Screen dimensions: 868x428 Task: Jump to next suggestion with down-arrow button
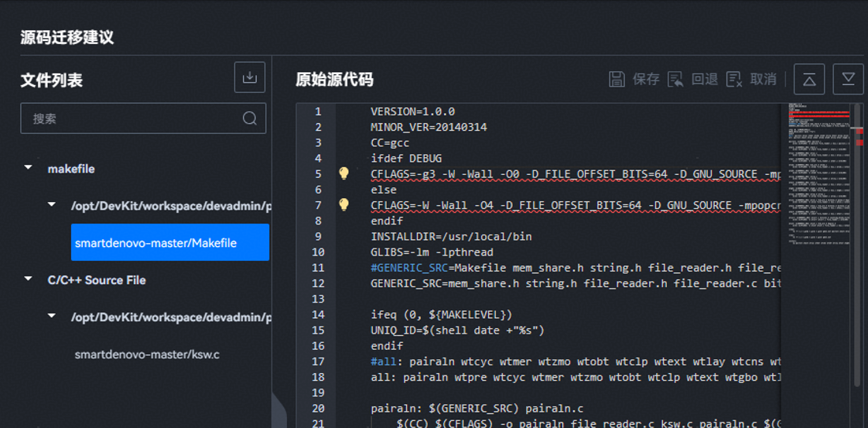pos(848,79)
